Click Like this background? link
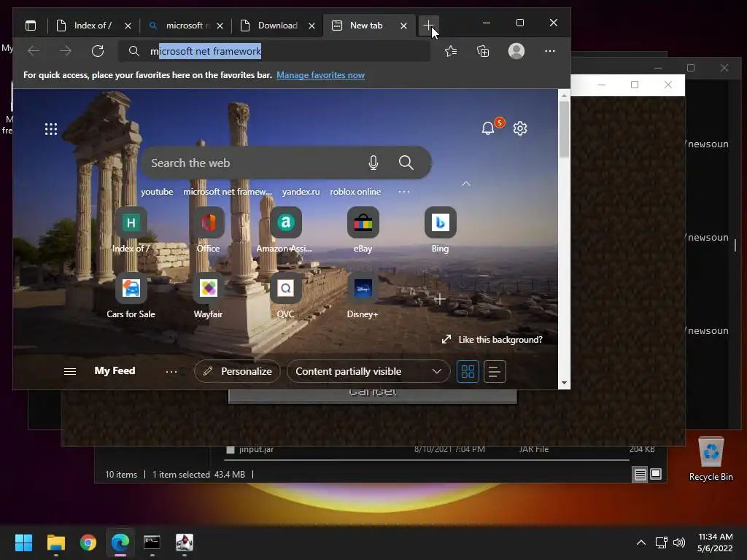 pos(492,340)
